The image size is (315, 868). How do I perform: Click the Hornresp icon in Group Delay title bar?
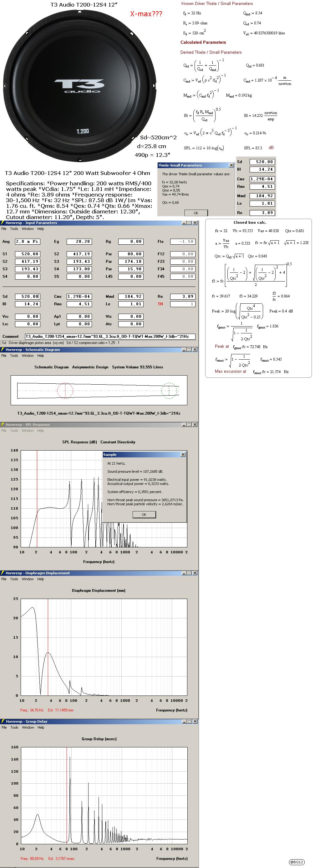[x=3, y=721]
